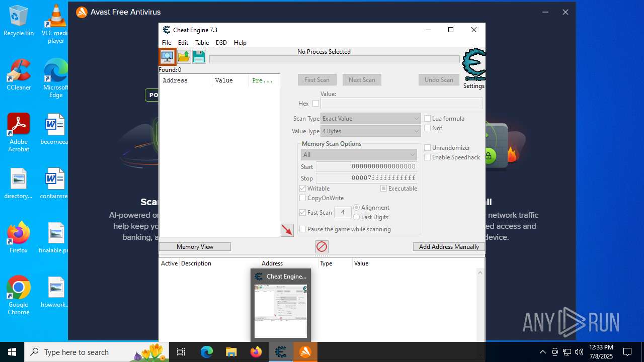
Task: Toggle the Hex checkbox
Action: coord(315,104)
